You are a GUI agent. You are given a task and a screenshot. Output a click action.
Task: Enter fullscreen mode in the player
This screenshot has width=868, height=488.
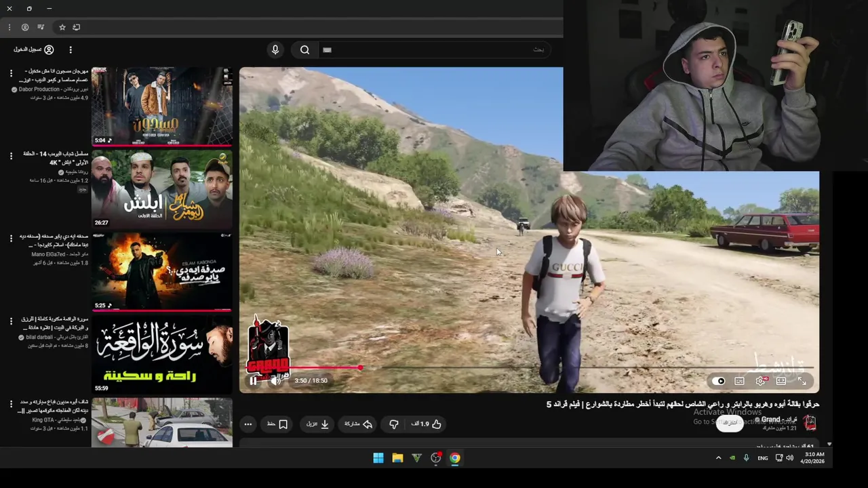click(x=802, y=381)
